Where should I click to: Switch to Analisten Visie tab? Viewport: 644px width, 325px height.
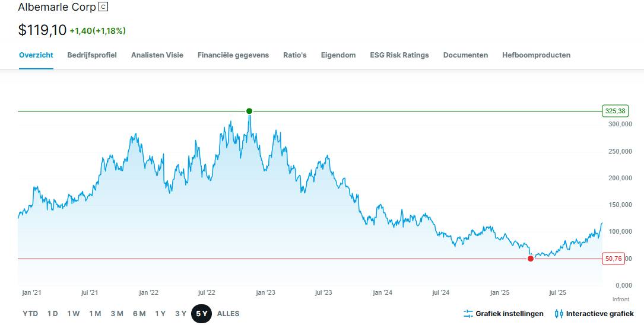(x=157, y=55)
